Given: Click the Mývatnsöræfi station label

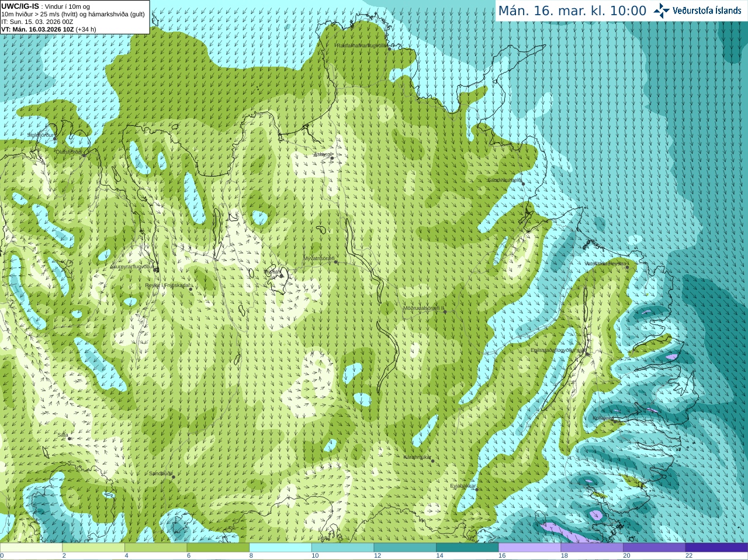Looking at the screenshot, I should pos(319,258).
